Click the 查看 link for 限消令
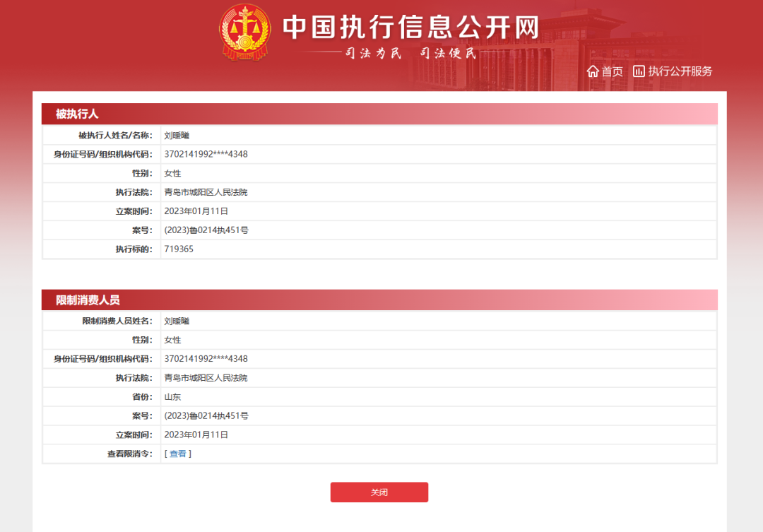The height and width of the screenshot is (532, 763). (x=177, y=454)
